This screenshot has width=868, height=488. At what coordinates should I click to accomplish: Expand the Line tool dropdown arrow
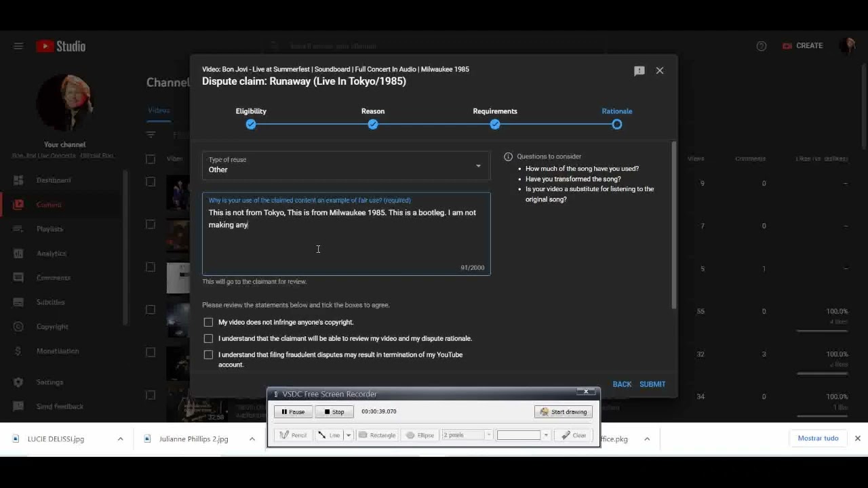coord(349,435)
